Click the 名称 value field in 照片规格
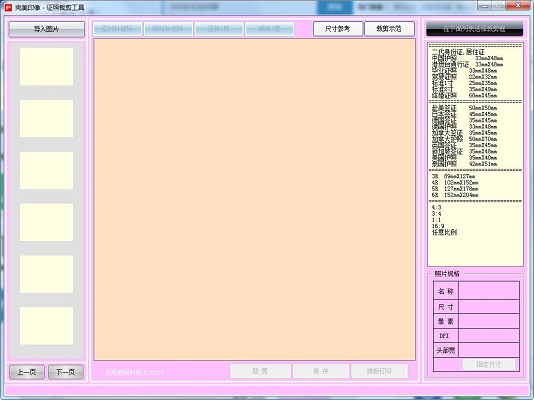534x400 pixels. tap(489, 291)
